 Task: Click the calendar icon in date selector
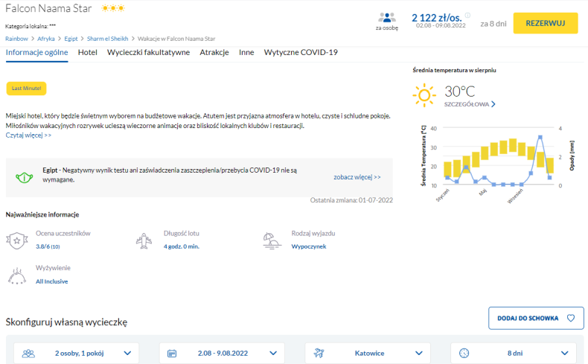pyautogui.click(x=172, y=353)
